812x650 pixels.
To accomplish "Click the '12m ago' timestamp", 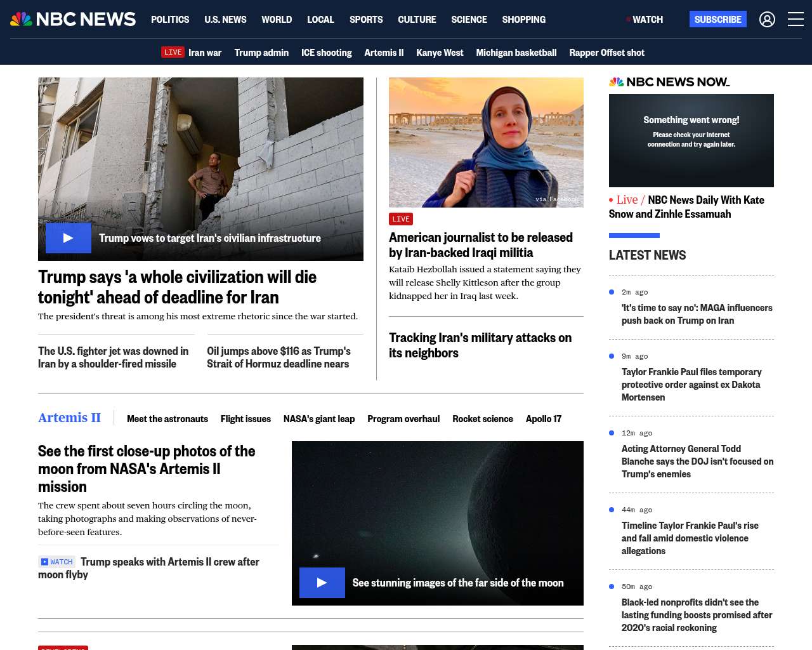I will tap(637, 434).
